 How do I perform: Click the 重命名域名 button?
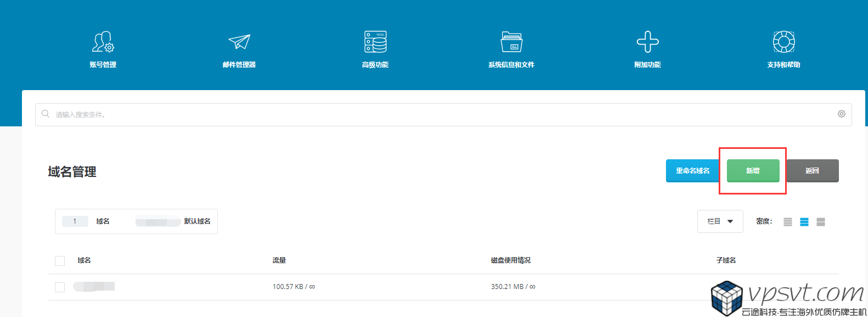(x=692, y=171)
